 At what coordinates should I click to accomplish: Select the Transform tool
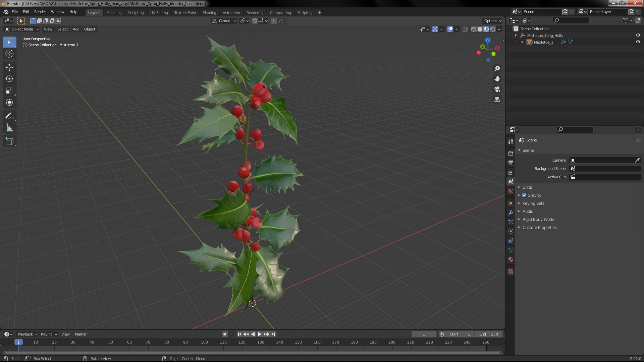tap(9, 103)
